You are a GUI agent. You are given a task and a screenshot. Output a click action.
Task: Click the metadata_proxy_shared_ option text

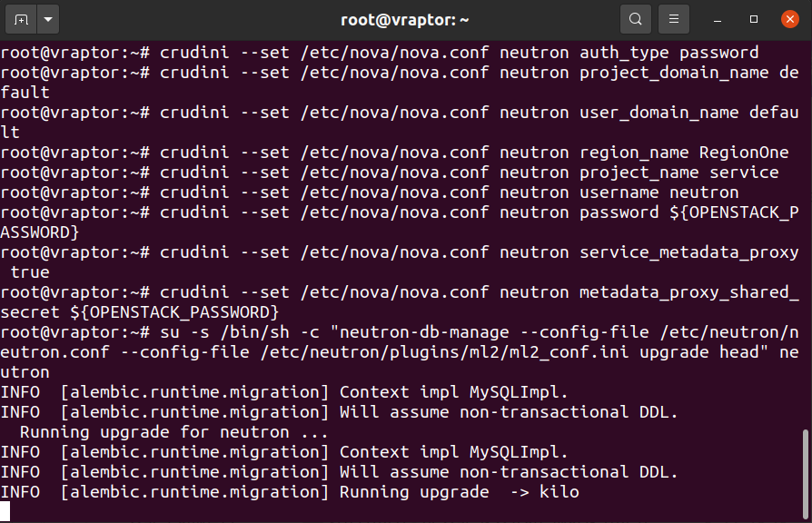click(x=689, y=292)
